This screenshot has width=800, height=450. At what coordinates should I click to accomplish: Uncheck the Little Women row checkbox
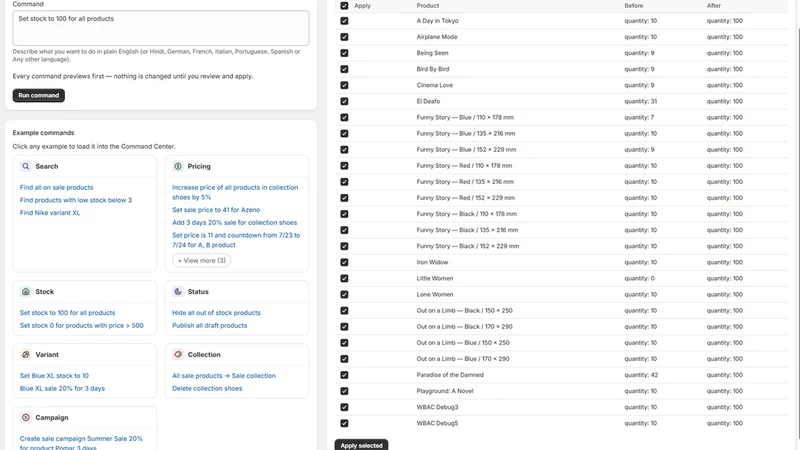tap(344, 279)
